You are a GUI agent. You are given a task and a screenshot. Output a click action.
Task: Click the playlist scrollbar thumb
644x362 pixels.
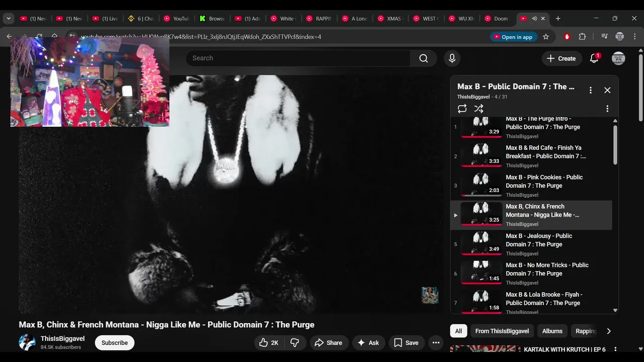(x=615, y=144)
